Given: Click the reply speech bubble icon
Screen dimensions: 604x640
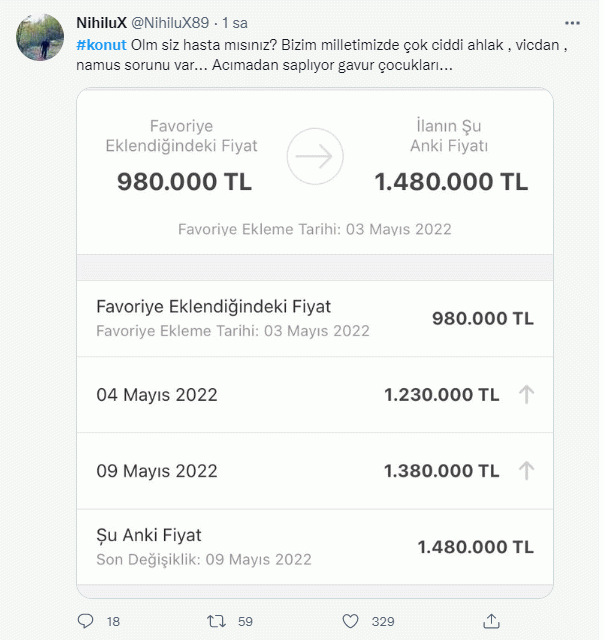Looking at the screenshot, I should coord(85,621).
